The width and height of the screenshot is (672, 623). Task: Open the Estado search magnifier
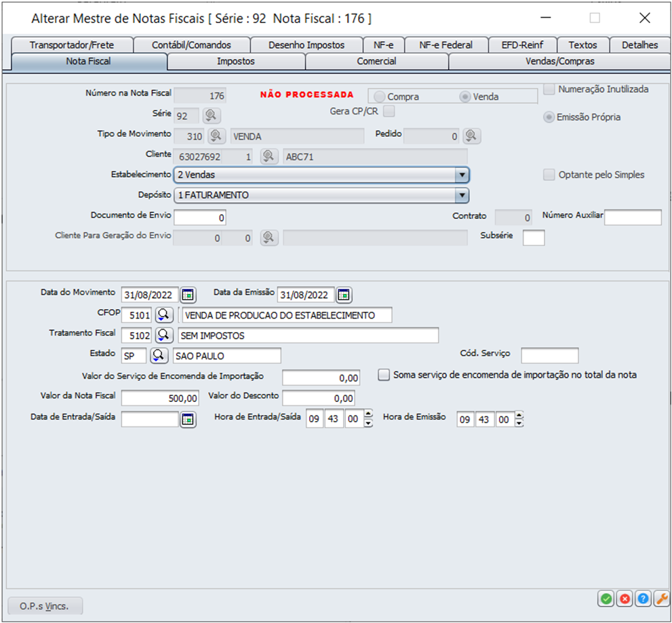[x=159, y=355]
